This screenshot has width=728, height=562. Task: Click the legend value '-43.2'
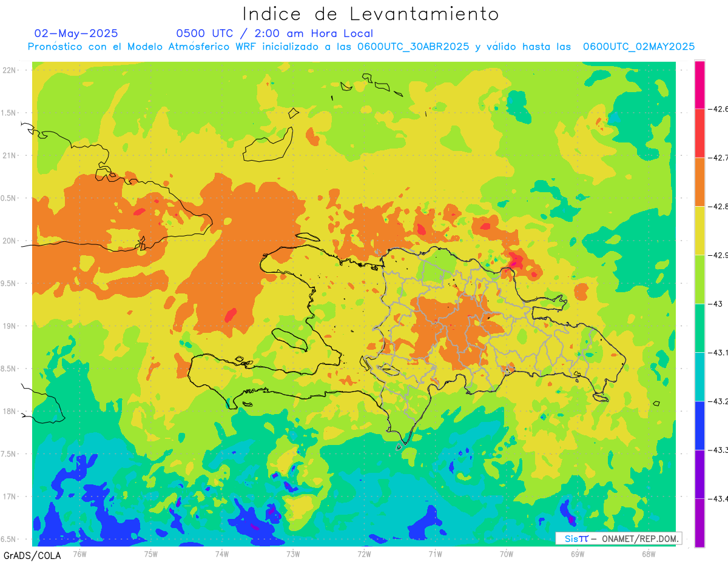(719, 401)
